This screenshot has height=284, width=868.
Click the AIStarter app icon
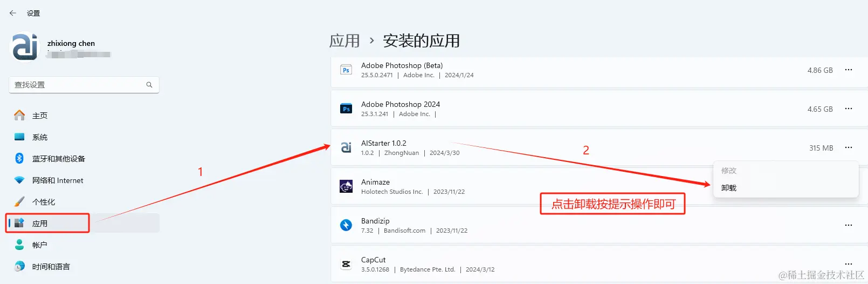pos(346,147)
